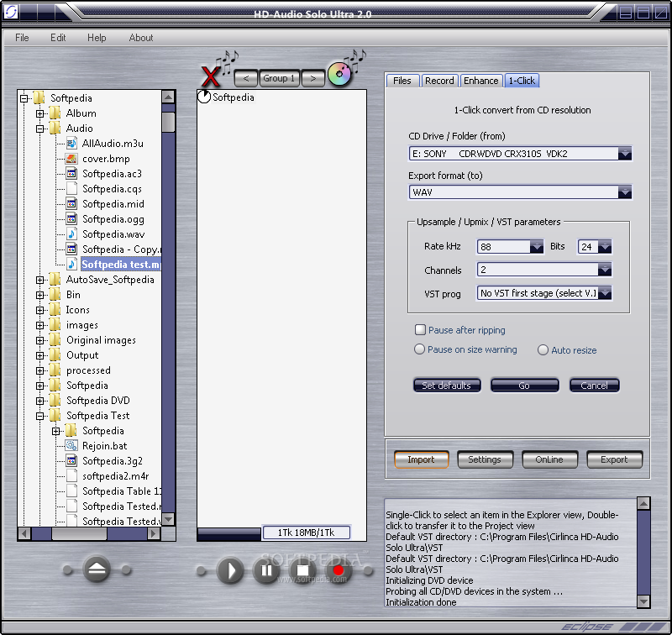Click the log panel scroll up arrow
Screen dimensions: 672x635
click(643, 504)
